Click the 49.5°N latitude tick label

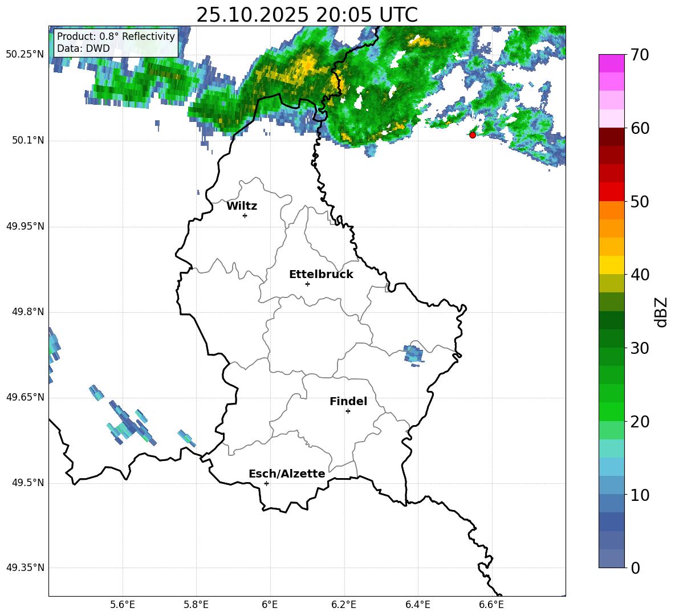coord(28,483)
